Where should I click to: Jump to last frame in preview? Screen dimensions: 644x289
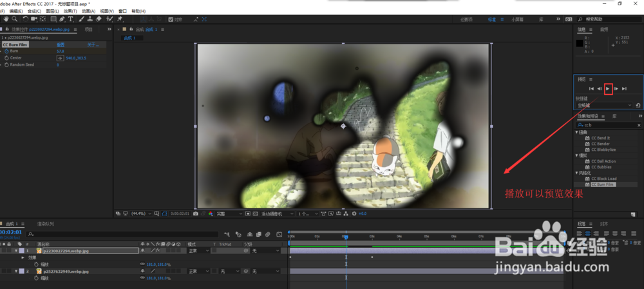coord(624,88)
